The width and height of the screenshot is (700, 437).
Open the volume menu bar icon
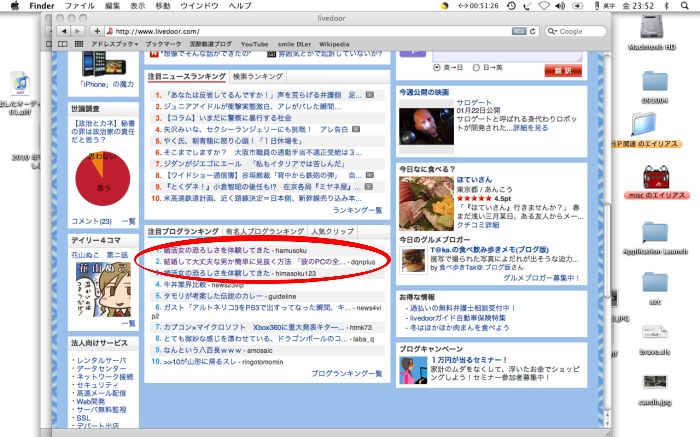(x=560, y=6)
